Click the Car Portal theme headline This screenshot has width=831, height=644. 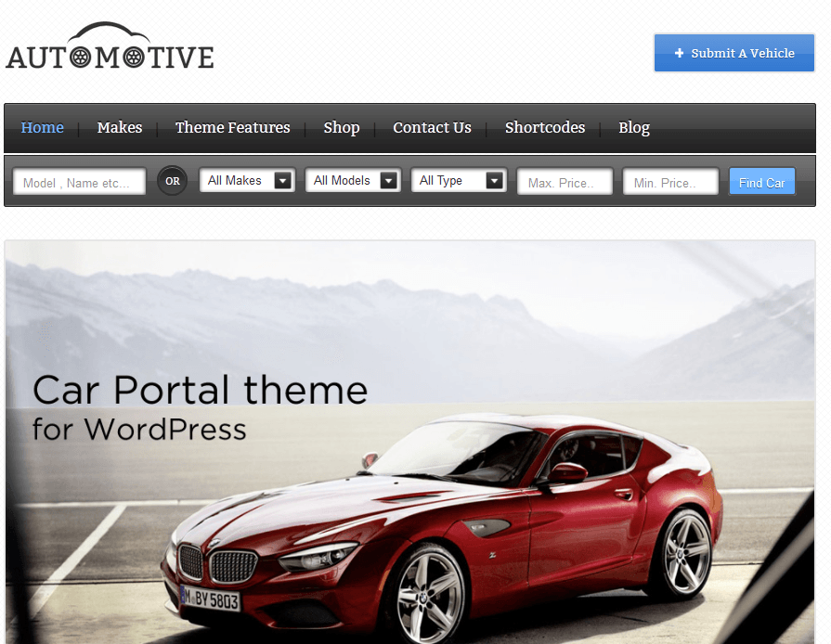click(200, 390)
